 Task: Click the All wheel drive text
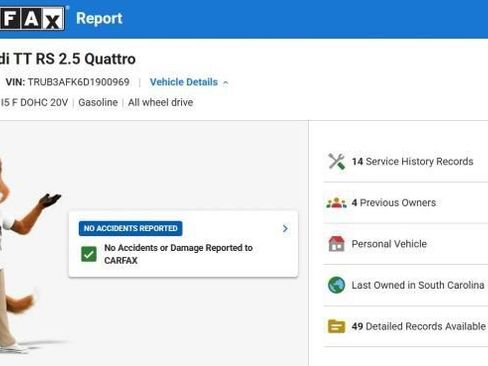click(x=160, y=102)
